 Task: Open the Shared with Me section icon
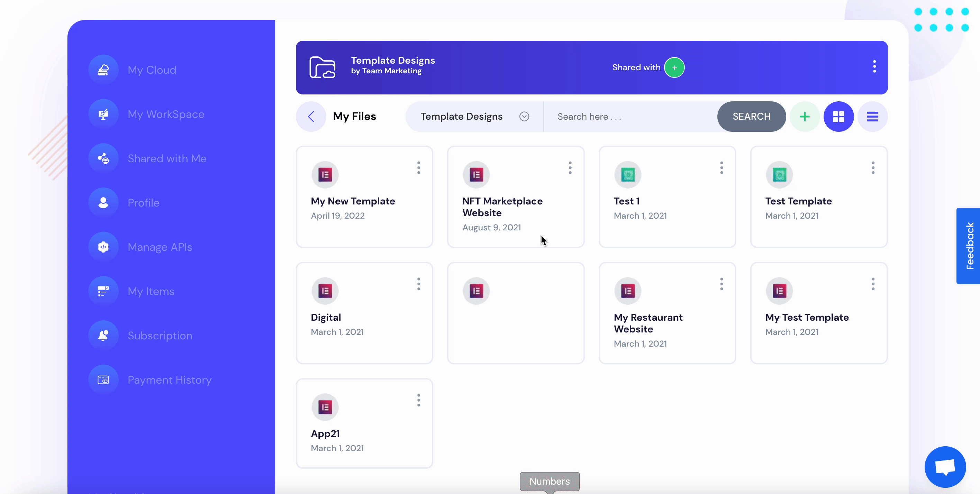click(103, 158)
